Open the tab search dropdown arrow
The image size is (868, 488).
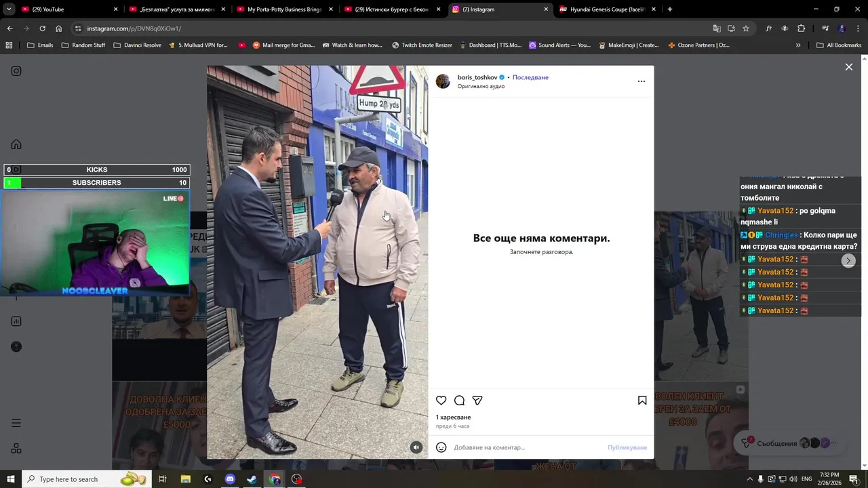pyautogui.click(x=9, y=9)
